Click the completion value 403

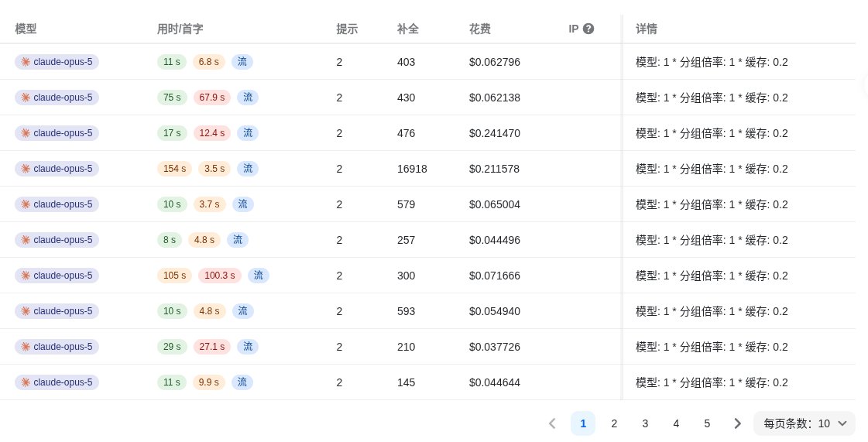click(x=406, y=62)
